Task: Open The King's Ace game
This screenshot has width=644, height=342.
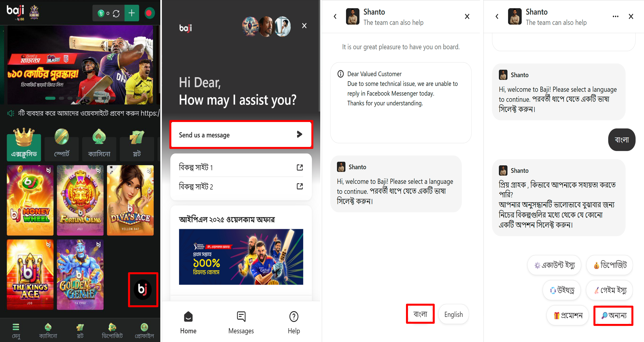Action: pyautogui.click(x=30, y=275)
